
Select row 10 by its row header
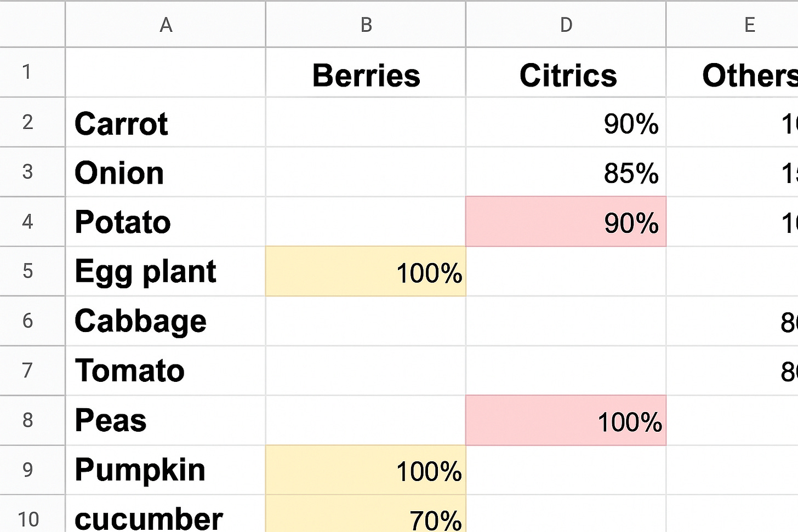pyautogui.click(x=32, y=517)
